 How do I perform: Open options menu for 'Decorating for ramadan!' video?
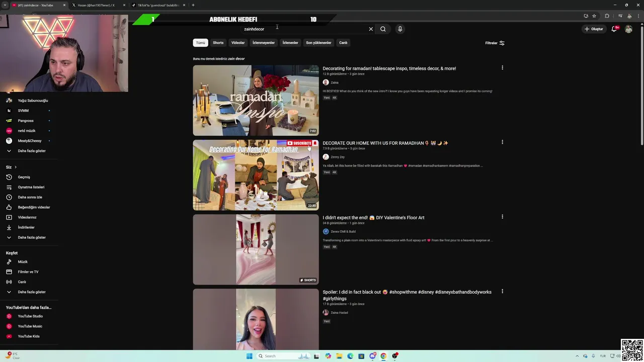pos(502,68)
